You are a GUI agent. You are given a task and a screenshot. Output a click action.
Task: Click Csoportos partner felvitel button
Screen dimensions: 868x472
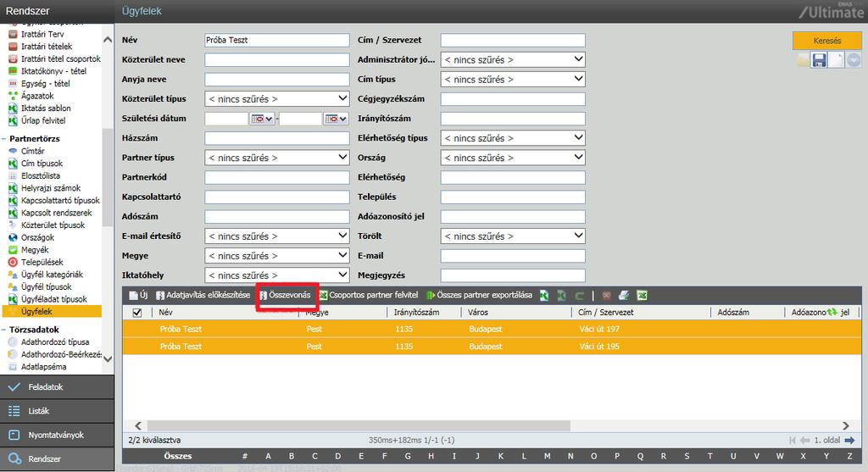[369, 295]
